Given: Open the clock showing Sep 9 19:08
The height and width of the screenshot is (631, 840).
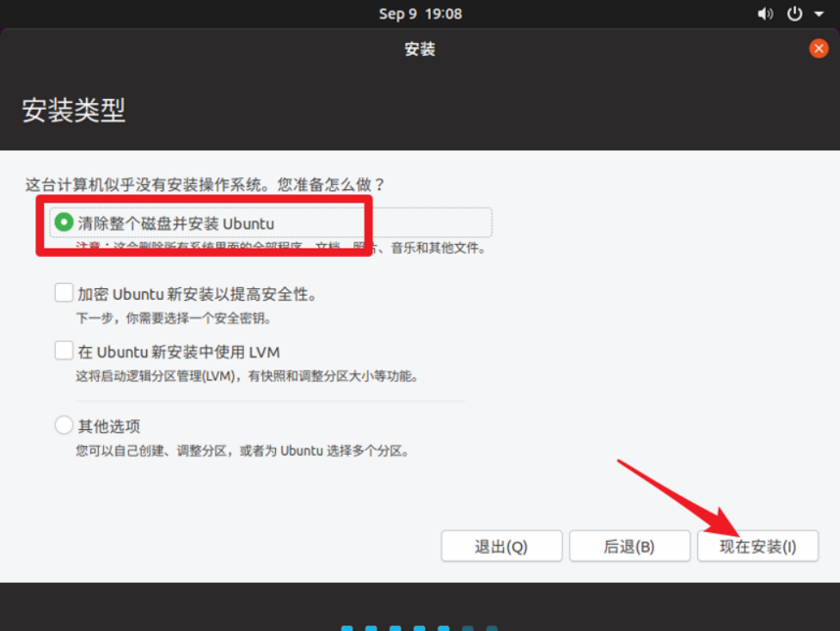Looking at the screenshot, I should click(x=420, y=14).
